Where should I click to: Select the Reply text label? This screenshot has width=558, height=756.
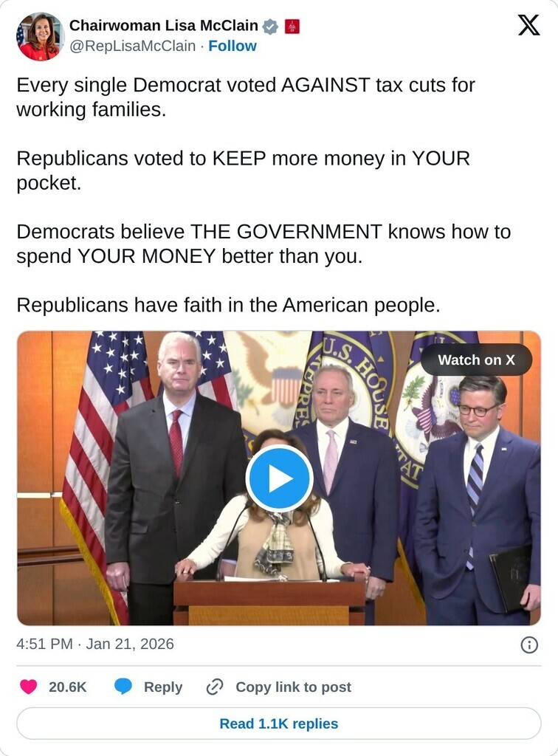click(163, 687)
